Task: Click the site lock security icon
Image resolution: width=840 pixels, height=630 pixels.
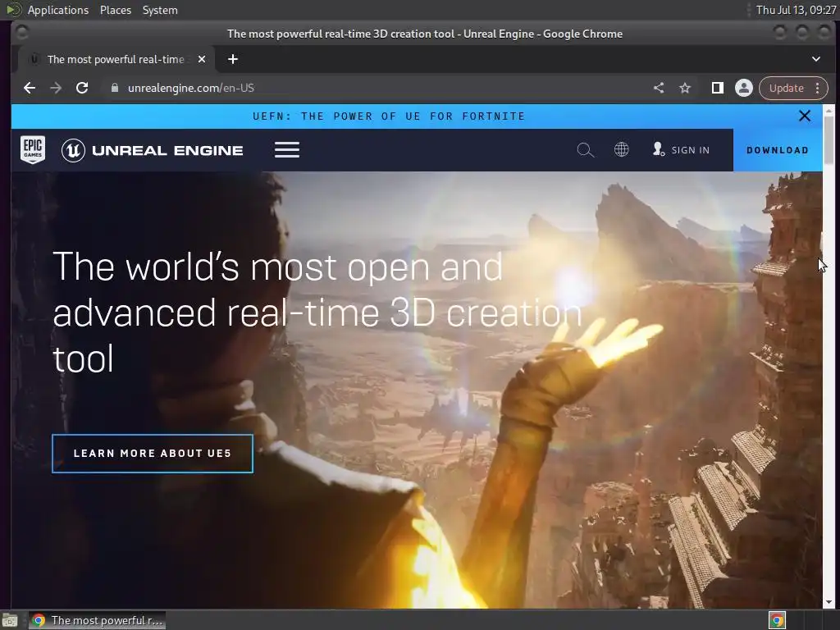Action: [114, 88]
